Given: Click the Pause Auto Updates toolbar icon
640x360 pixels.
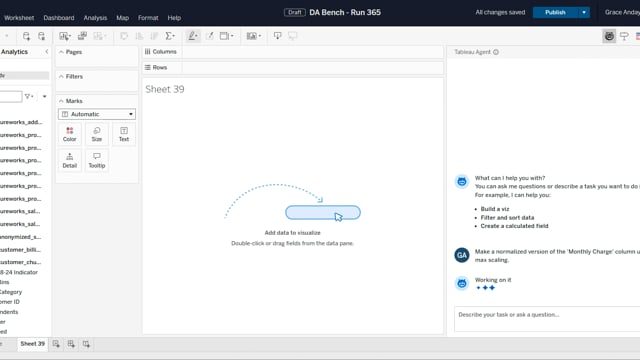Looking at the screenshot, I should pos(42,36).
